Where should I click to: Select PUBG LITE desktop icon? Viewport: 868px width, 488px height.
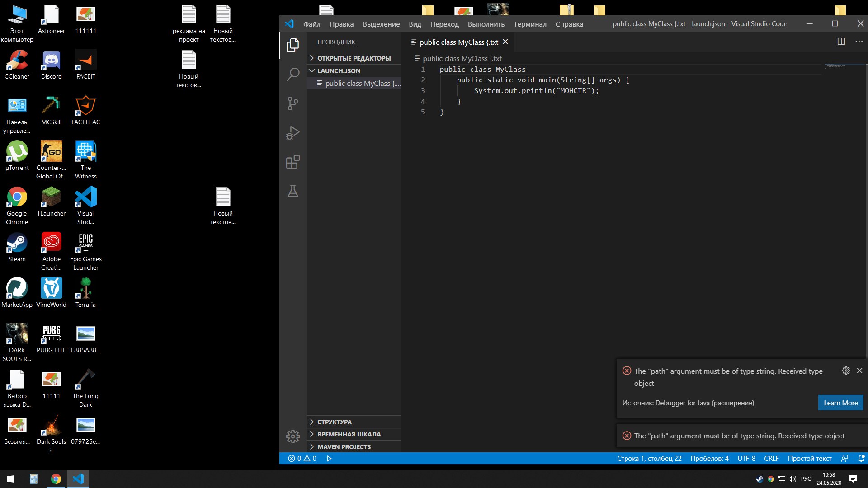[x=51, y=339]
